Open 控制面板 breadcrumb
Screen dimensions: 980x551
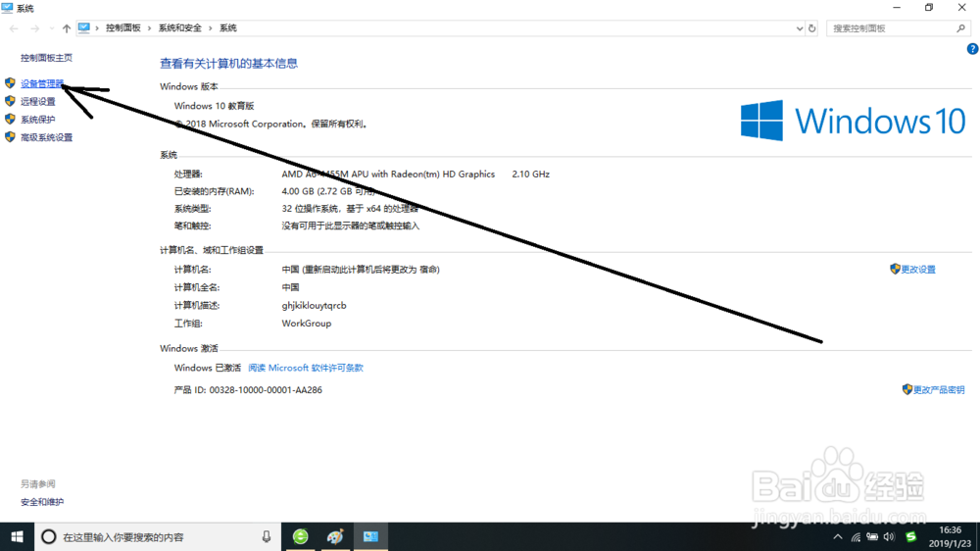(x=123, y=28)
